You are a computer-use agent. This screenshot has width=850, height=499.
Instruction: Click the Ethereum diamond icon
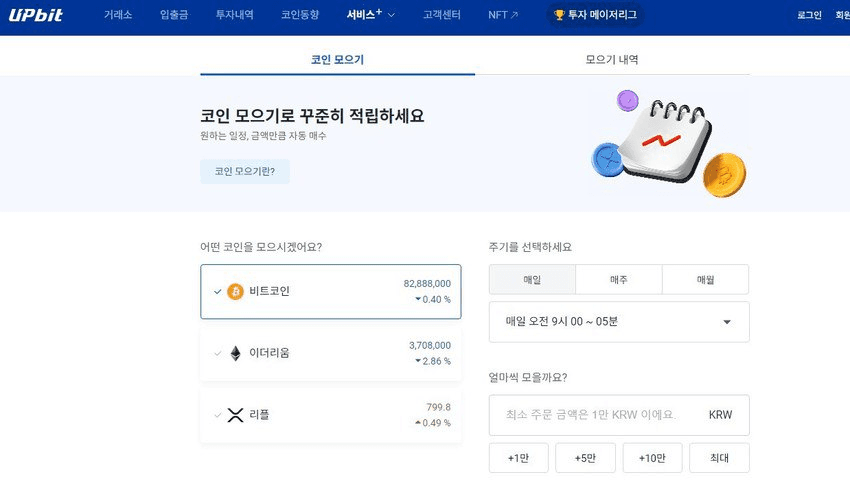click(235, 353)
